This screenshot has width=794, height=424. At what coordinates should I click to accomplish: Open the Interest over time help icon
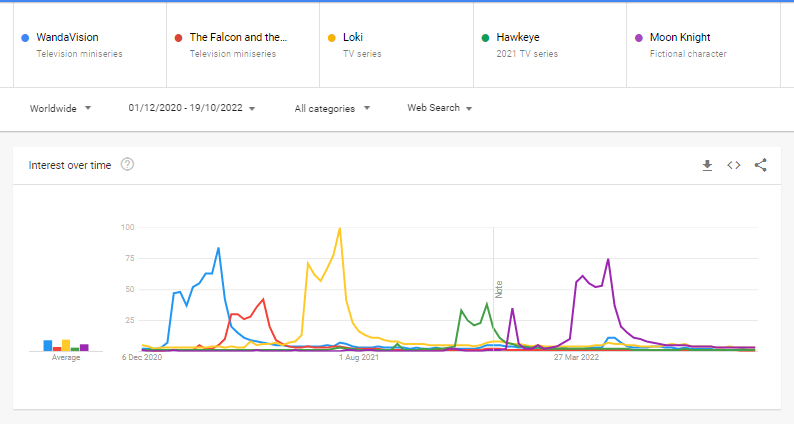pyautogui.click(x=127, y=165)
